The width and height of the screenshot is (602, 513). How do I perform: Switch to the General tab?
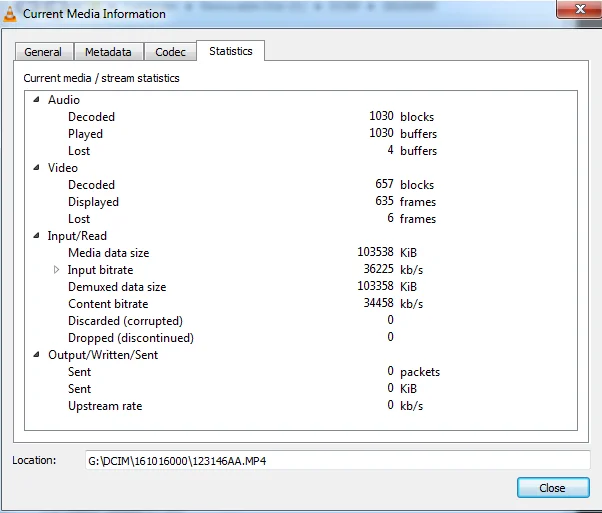point(44,52)
